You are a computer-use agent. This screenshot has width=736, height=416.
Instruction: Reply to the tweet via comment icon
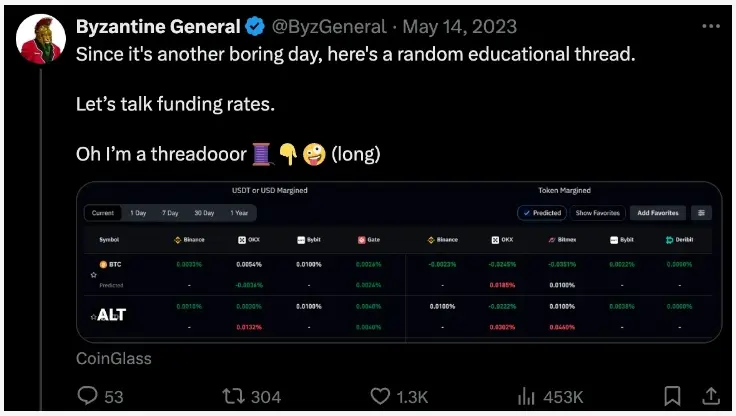[x=88, y=396]
